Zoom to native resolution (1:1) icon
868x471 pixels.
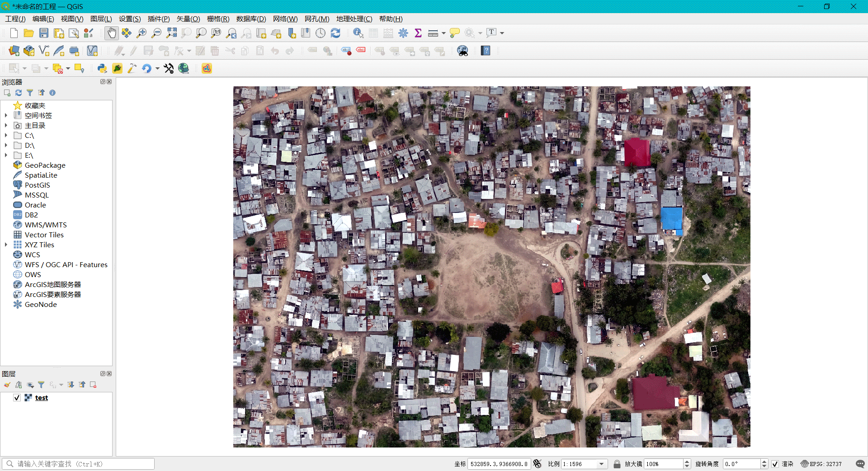(216, 33)
